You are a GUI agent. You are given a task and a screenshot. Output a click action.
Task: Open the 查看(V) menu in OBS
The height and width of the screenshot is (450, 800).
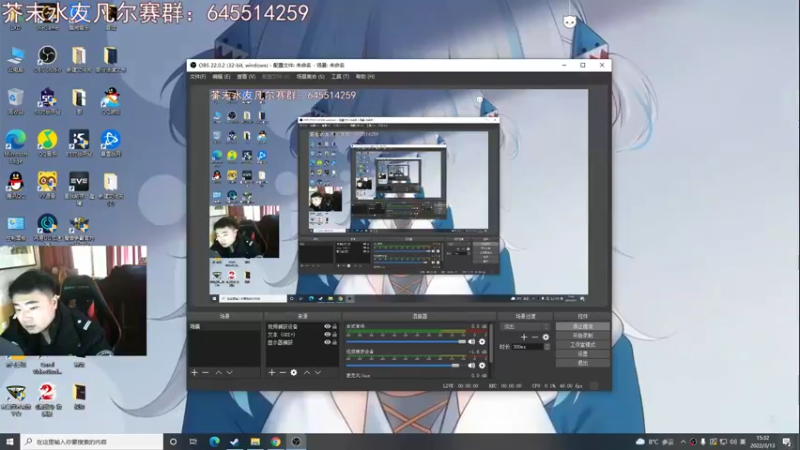[246, 77]
